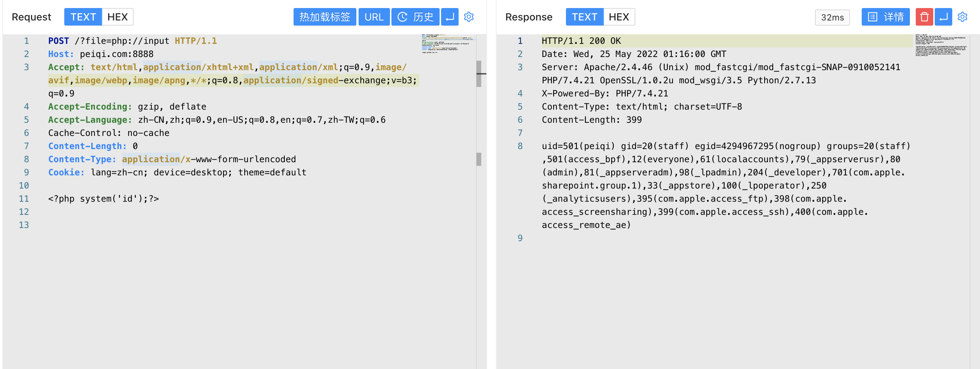
Task: Toggle Response line-wrap arrow button
Action: [x=943, y=17]
